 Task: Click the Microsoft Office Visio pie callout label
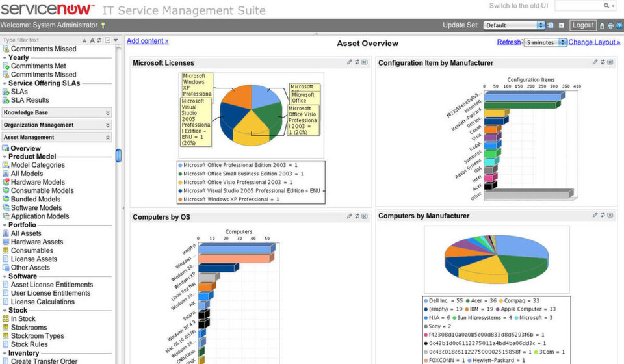(x=303, y=120)
